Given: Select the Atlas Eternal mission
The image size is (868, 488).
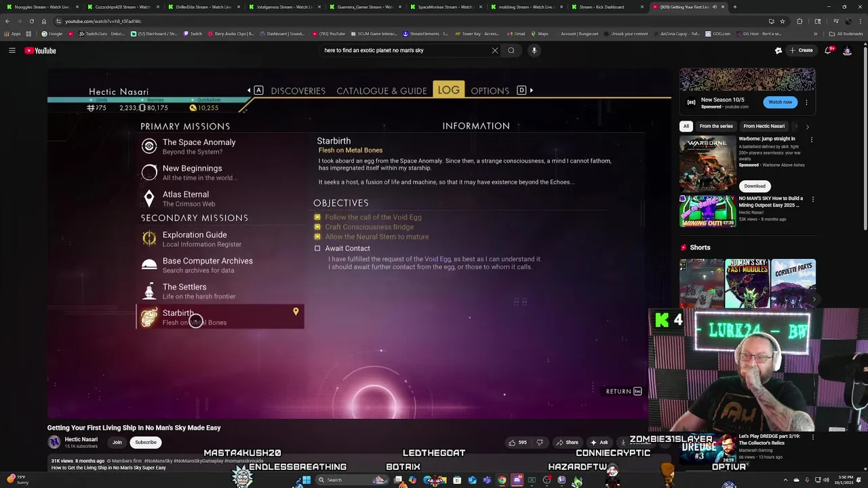Looking at the screenshot, I should point(220,199).
